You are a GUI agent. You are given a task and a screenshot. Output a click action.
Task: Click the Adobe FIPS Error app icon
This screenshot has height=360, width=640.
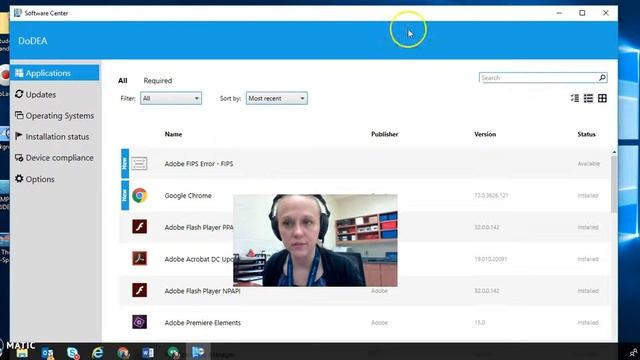coord(139,164)
